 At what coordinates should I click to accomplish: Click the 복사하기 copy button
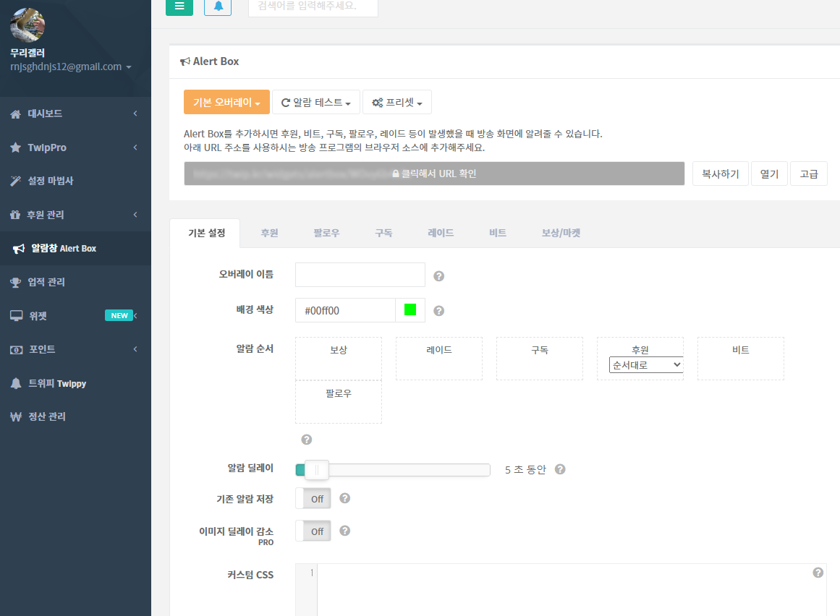(x=720, y=173)
